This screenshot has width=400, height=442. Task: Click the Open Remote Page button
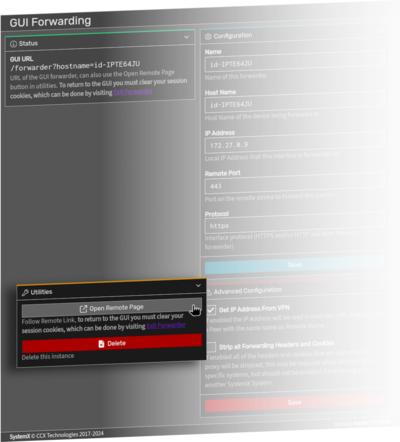pos(112,308)
